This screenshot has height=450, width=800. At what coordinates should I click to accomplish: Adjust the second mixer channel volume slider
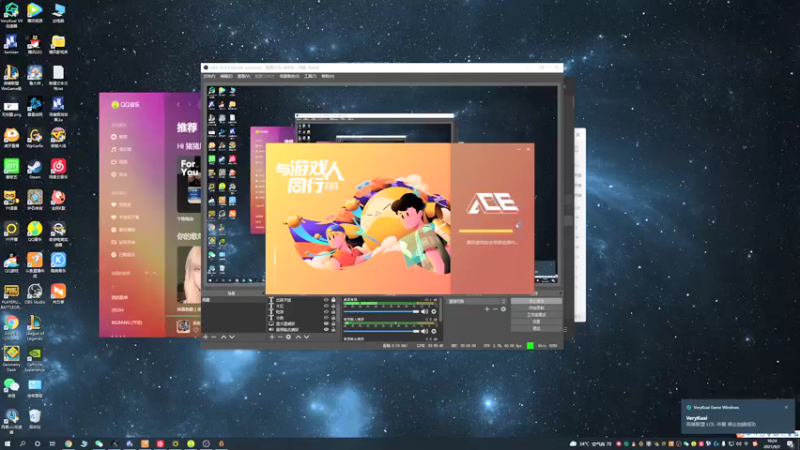point(382,331)
